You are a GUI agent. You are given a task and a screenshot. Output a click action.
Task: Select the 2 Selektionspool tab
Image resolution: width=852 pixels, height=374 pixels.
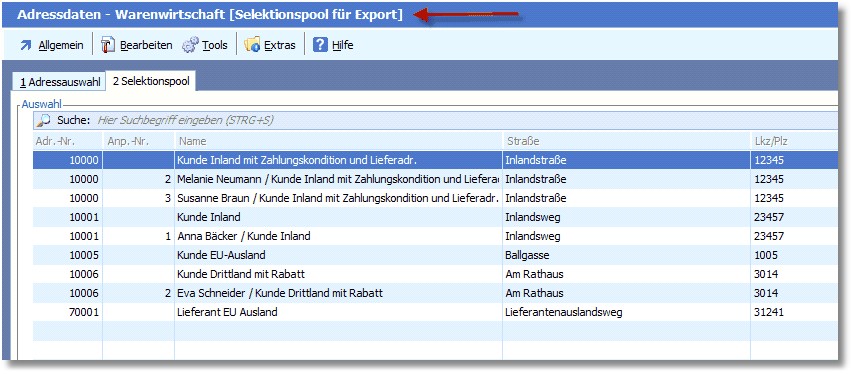point(151,81)
